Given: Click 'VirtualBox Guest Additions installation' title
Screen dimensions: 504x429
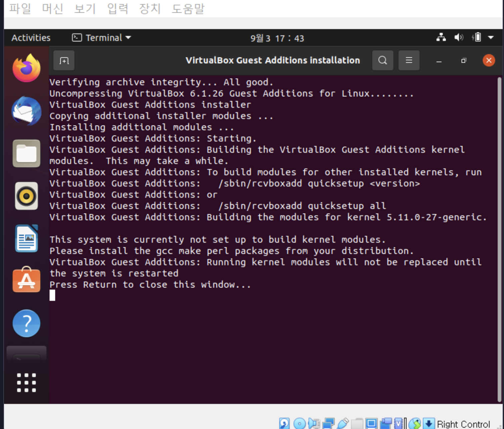Looking at the screenshot, I should click(x=273, y=60).
